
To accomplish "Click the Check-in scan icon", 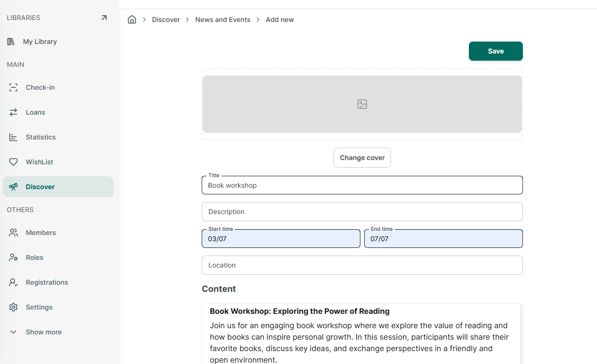I will (x=13, y=87).
